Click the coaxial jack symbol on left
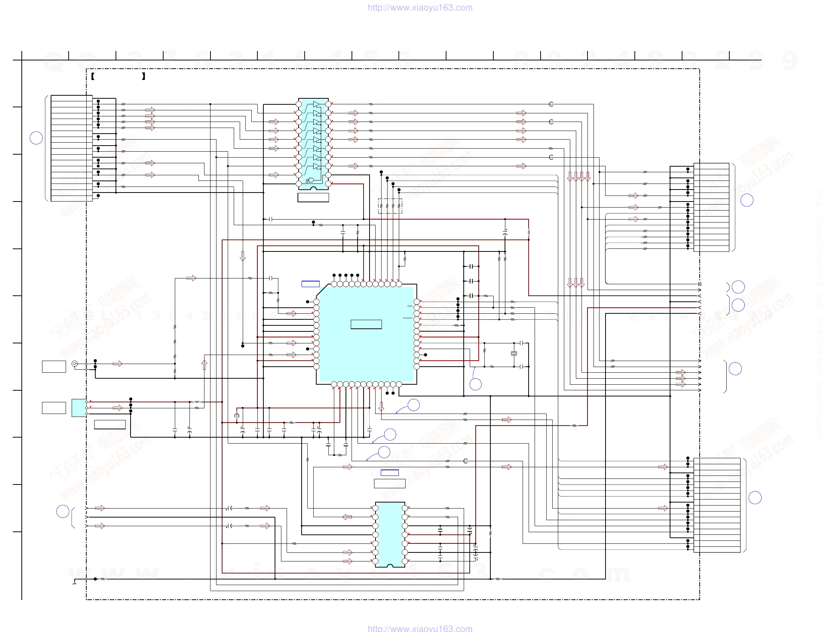The image size is (840, 632). coord(75,364)
